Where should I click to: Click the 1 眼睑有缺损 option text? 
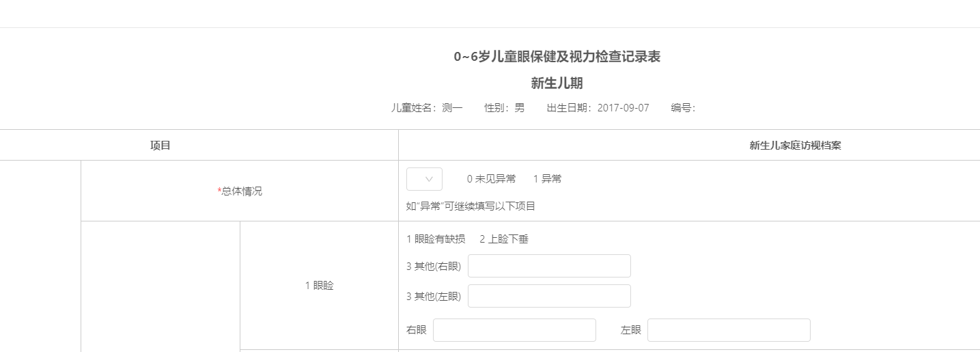pos(436,239)
